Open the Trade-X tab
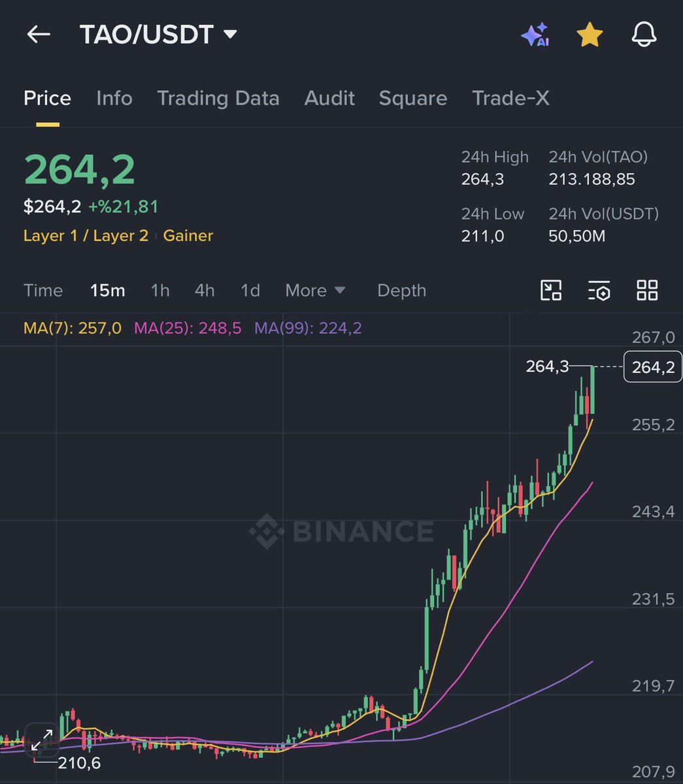 click(x=510, y=98)
